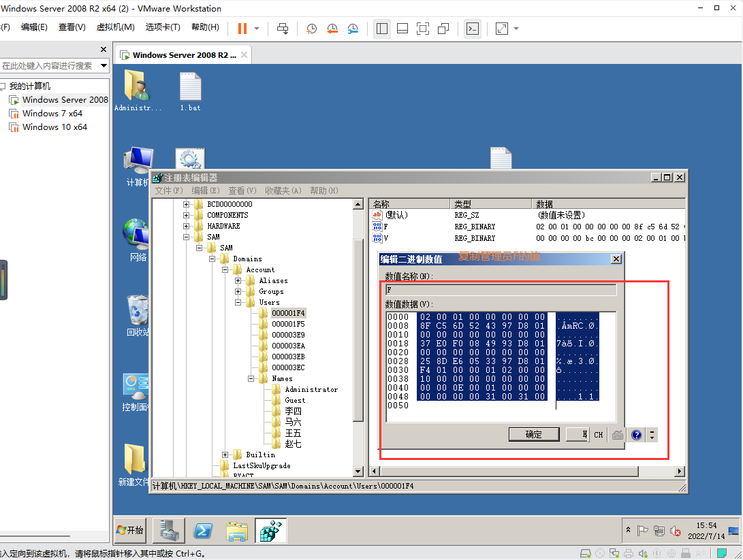Select the 回收站 recycle bin desktop icon

coord(138,315)
